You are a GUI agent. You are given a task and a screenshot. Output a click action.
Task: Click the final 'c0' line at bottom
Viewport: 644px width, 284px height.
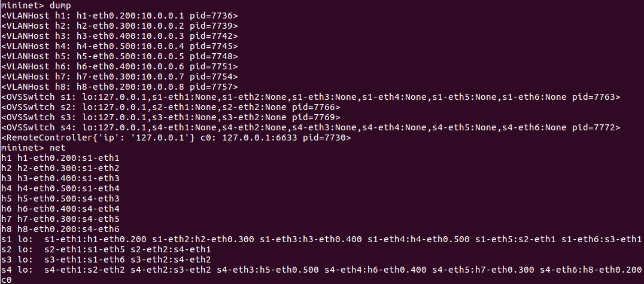click(7, 279)
